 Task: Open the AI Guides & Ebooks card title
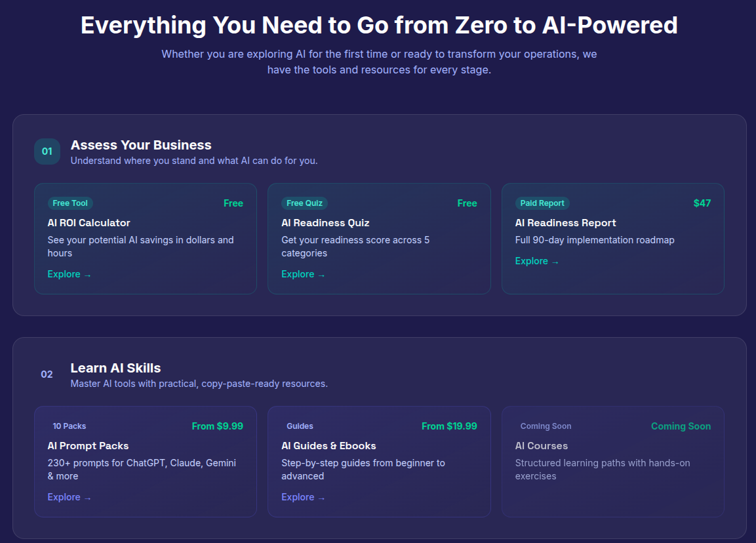(328, 446)
